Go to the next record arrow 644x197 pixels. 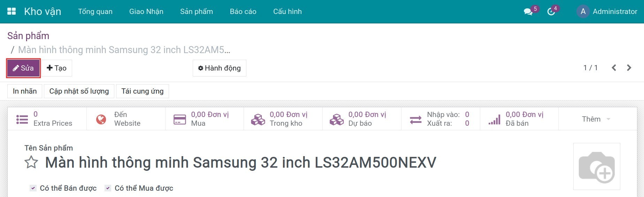click(x=629, y=68)
